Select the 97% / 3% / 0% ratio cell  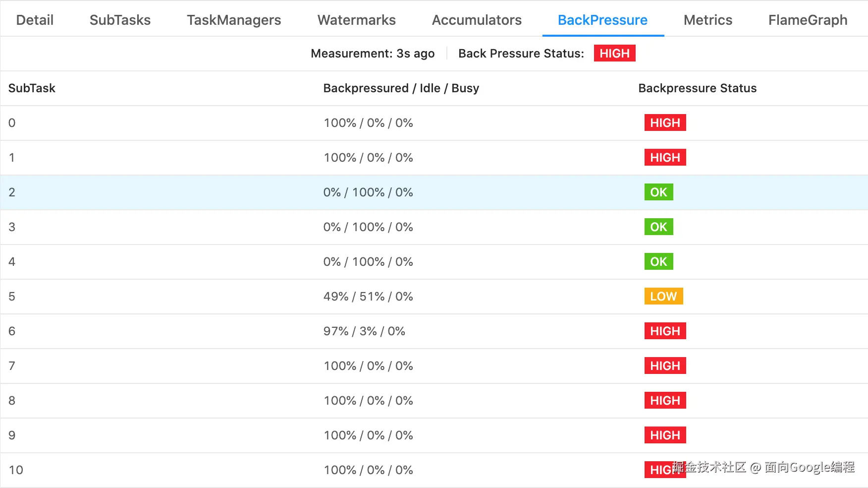click(364, 331)
